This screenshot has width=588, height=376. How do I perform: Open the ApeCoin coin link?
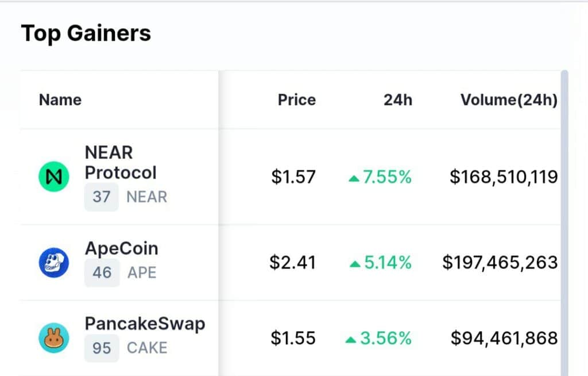pyautogui.click(x=122, y=249)
